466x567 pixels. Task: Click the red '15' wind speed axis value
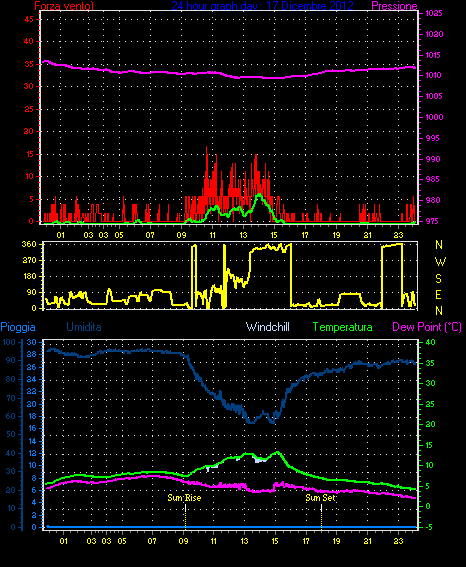(29, 154)
